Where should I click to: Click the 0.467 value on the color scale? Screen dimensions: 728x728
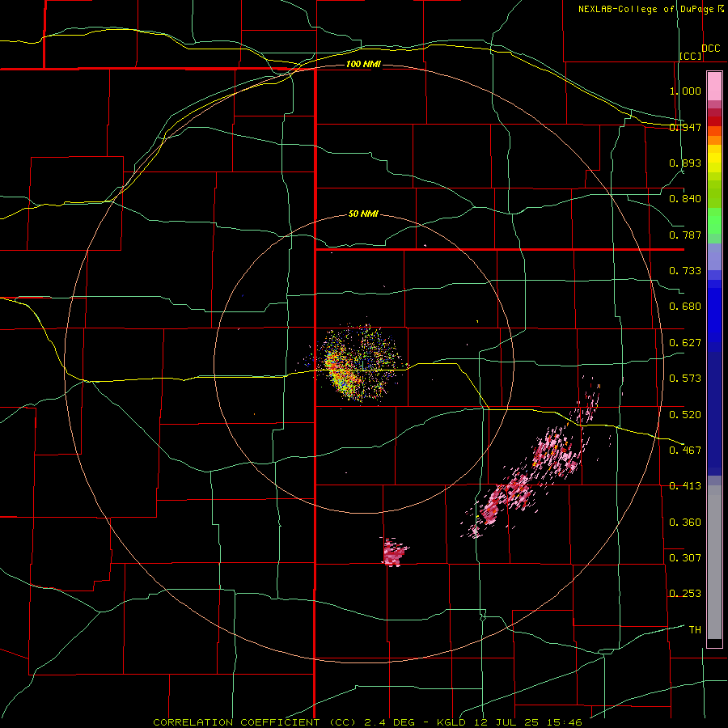tap(685, 451)
